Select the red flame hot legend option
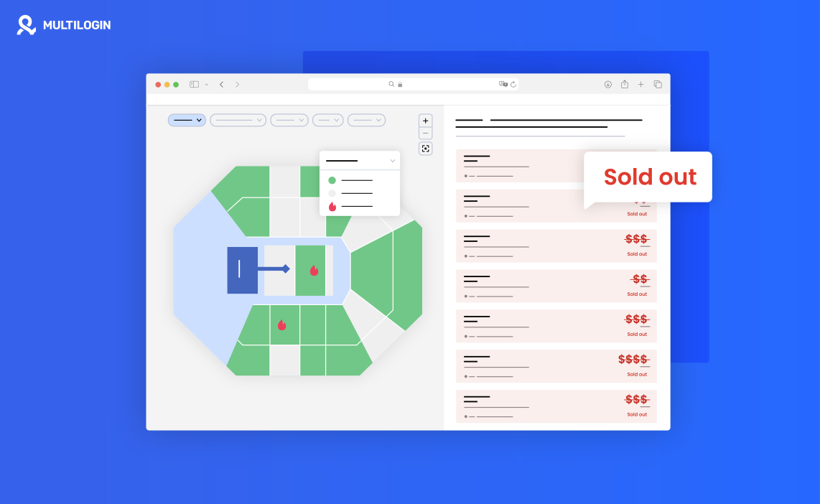Image resolution: width=820 pixels, height=504 pixels. [x=350, y=206]
